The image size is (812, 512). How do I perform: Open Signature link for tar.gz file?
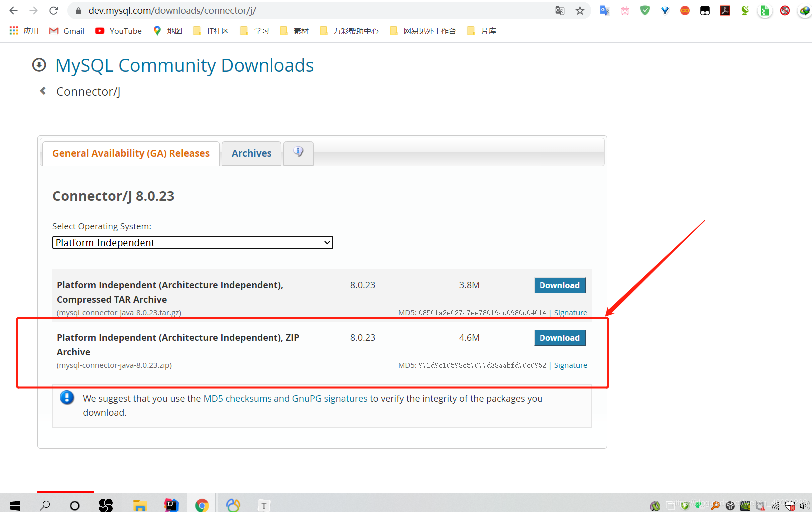[x=570, y=313]
